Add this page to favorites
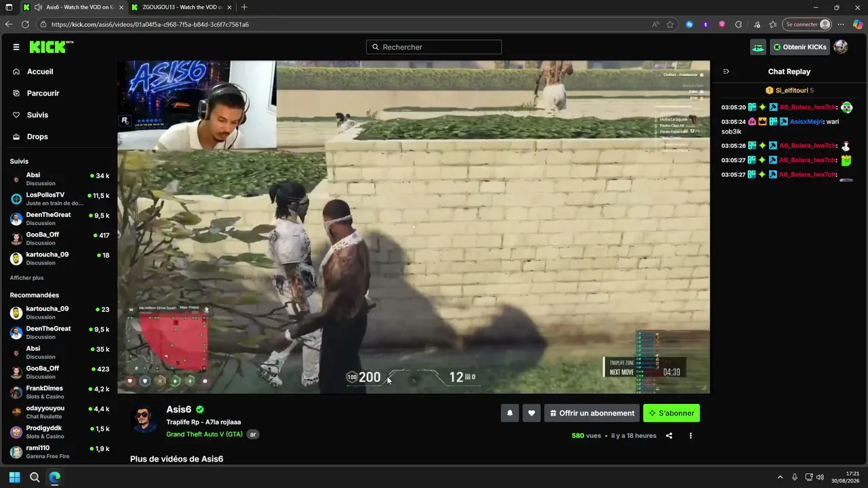The height and width of the screenshot is (488, 868). pyautogui.click(x=670, y=24)
